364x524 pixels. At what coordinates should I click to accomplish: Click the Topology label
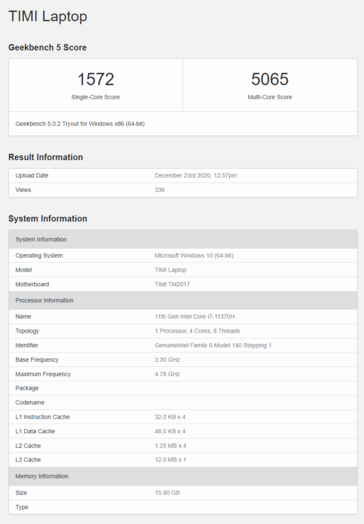click(27, 331)
